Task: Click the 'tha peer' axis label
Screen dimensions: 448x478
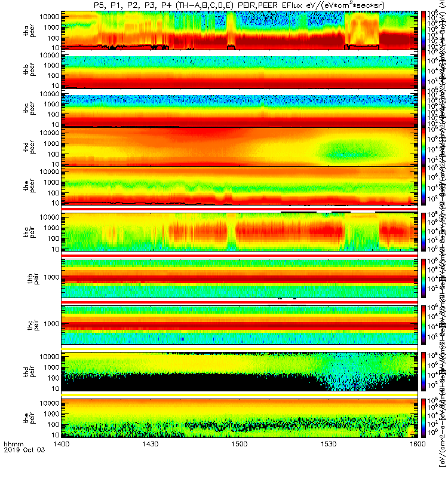Action: point(29,31)
